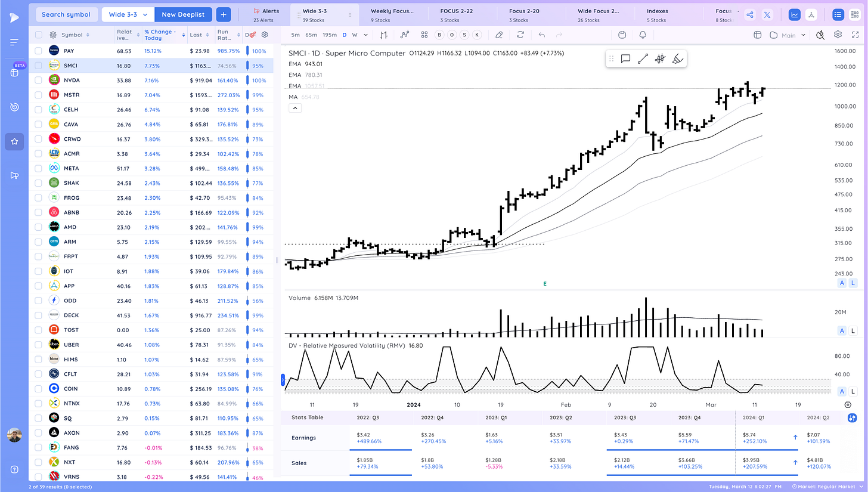Open the Beta feature sidebar icon
Viewport: 868px width, 492px height.
[x=14, y=73]
